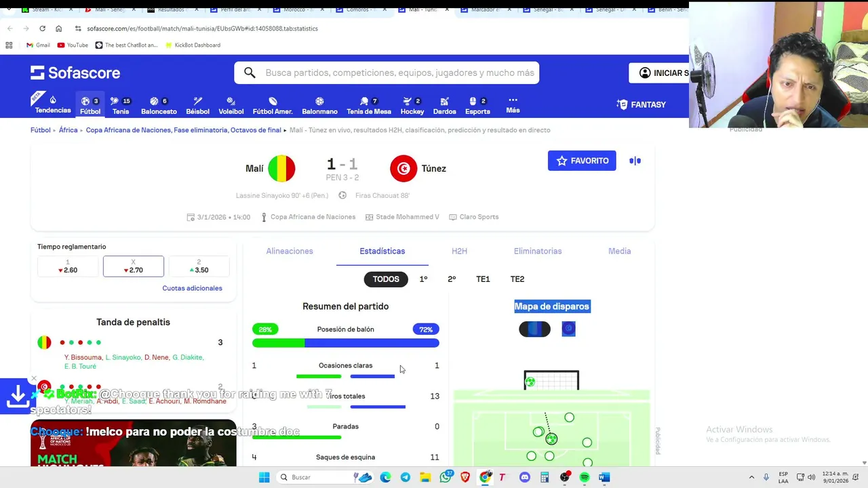
Task: Open the H2H tab
Action: (x=459, y=251)
